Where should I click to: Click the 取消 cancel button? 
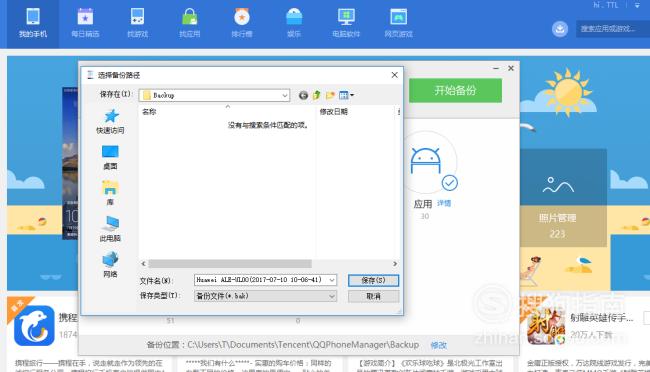point(374,297)
